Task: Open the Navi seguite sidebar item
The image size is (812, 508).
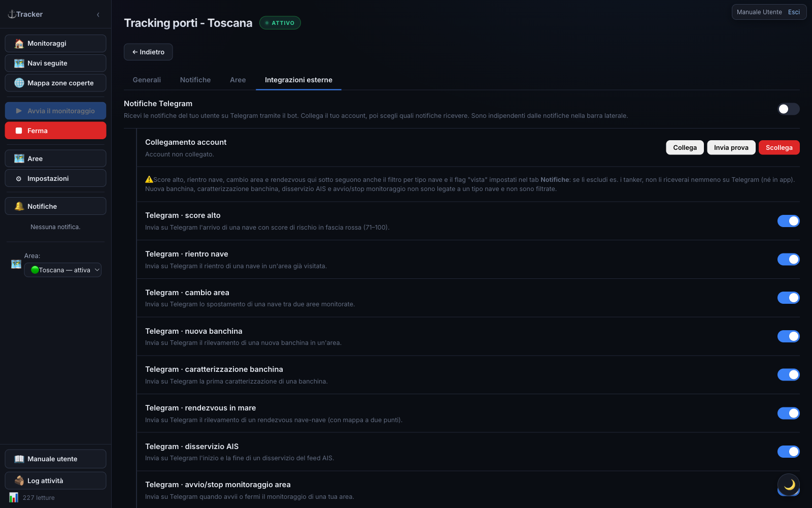Action: click(x=55, y=63)
